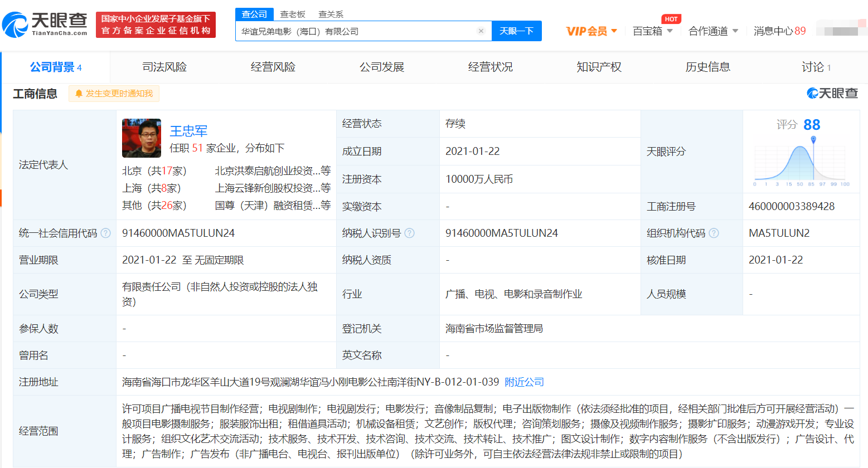Image resolution: width=868 pixels, height=468 pixels.
Task: Open the 知识产权 tab
Action: coord(599,67)
